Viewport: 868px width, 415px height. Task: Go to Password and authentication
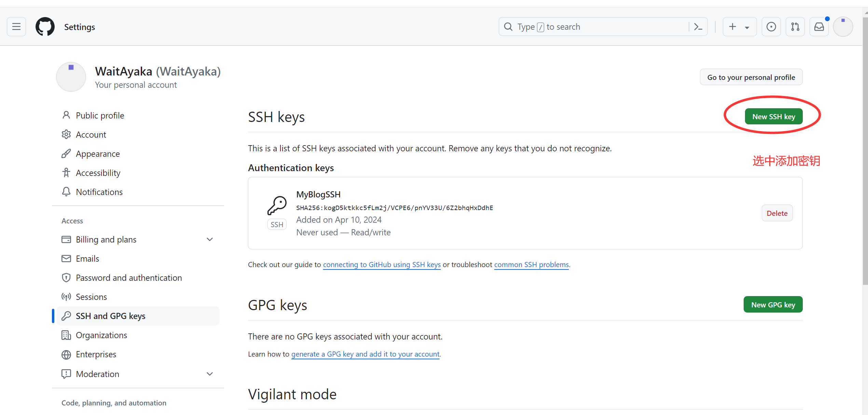[x=128, y=278]
